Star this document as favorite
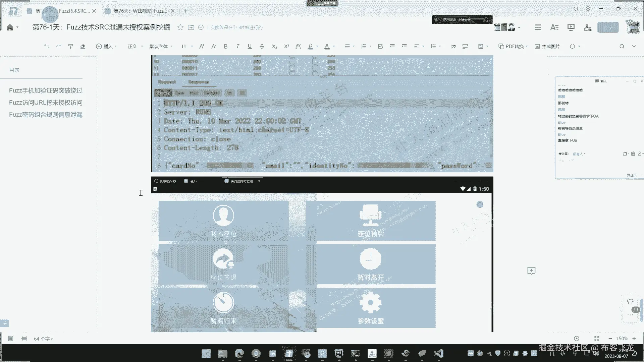 coord(180,27)
